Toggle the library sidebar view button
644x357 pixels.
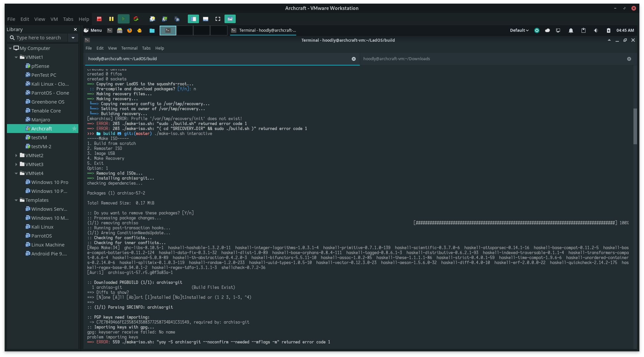click(193, 19)
